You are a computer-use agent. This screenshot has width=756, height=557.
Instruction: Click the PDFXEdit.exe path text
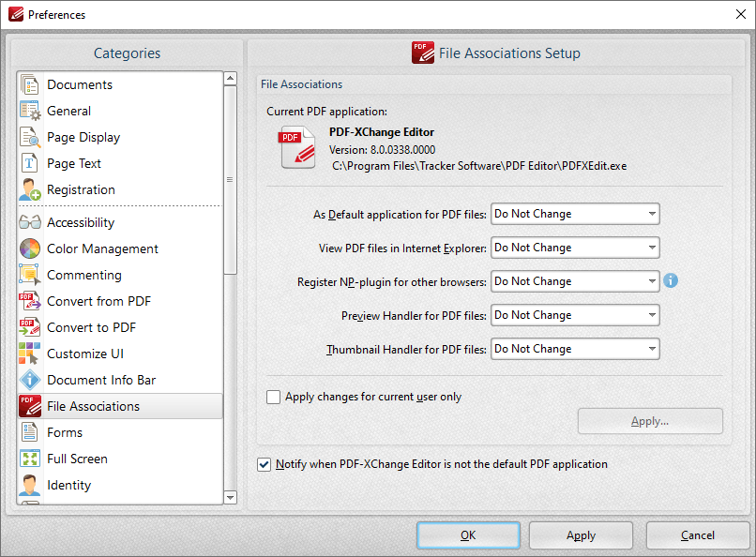point(479,166)
